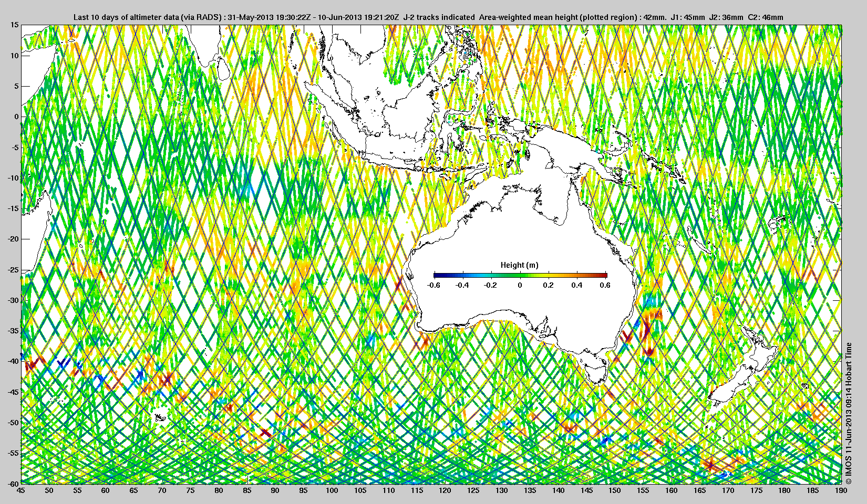Click longitude axis label '145'
This screenshot has height=504, width=867.
[586, 490]
